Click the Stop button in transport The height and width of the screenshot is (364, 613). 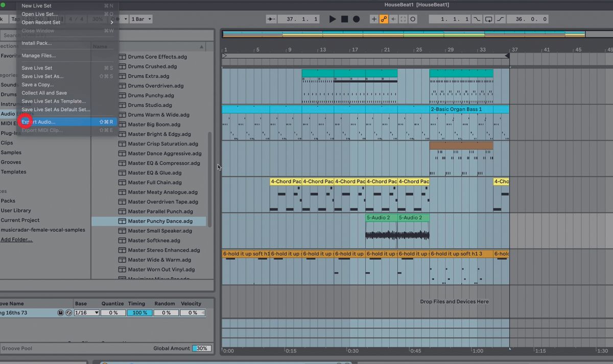pos(345,19)
